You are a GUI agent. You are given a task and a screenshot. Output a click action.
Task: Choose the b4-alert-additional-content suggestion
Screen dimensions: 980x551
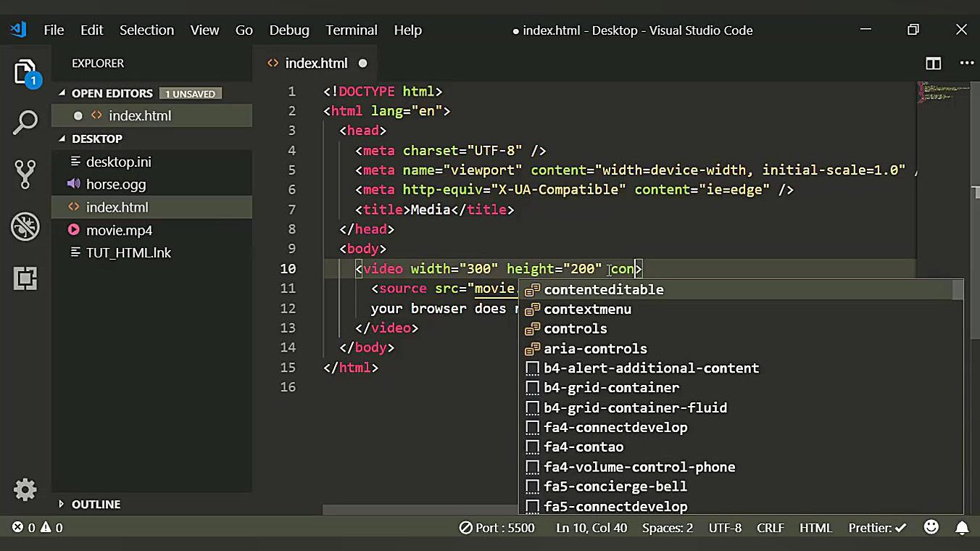(x=736, y=368)
